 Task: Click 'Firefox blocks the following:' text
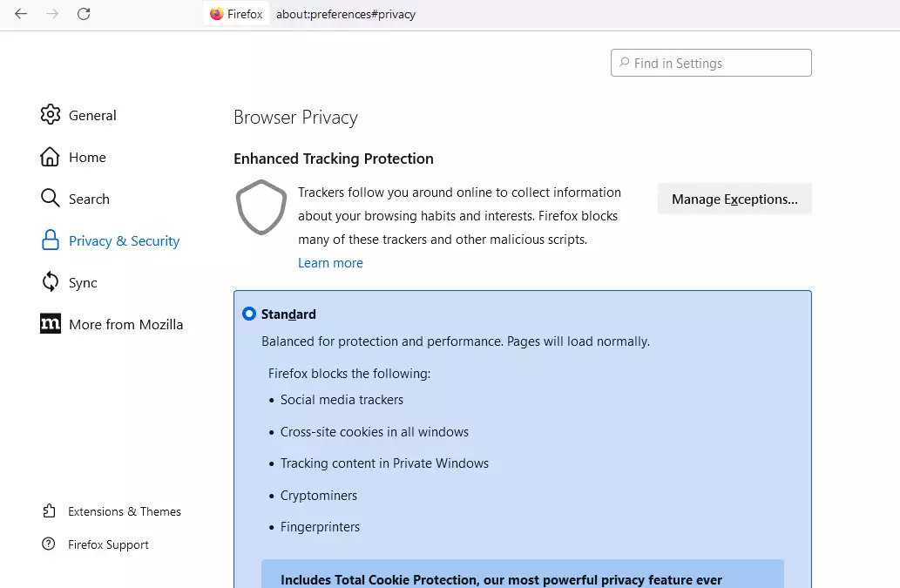[x=349, y=374]
